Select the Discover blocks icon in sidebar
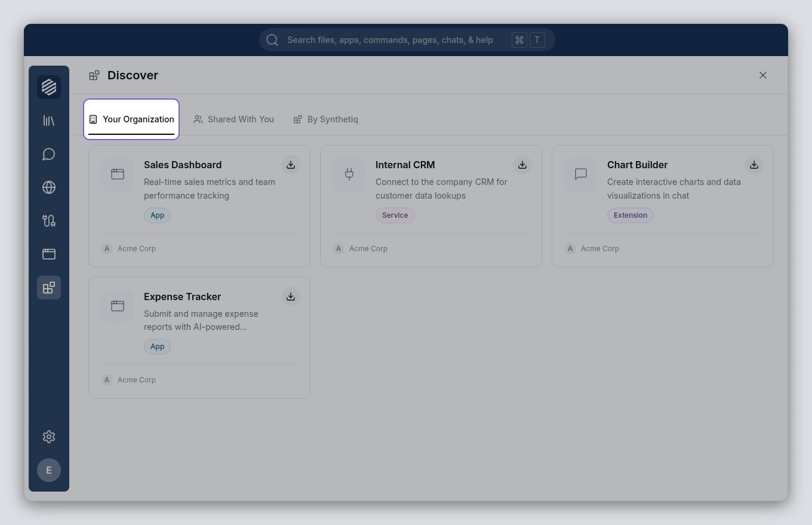The width and height of the screenshot is (812, 525). coord(49,288)
